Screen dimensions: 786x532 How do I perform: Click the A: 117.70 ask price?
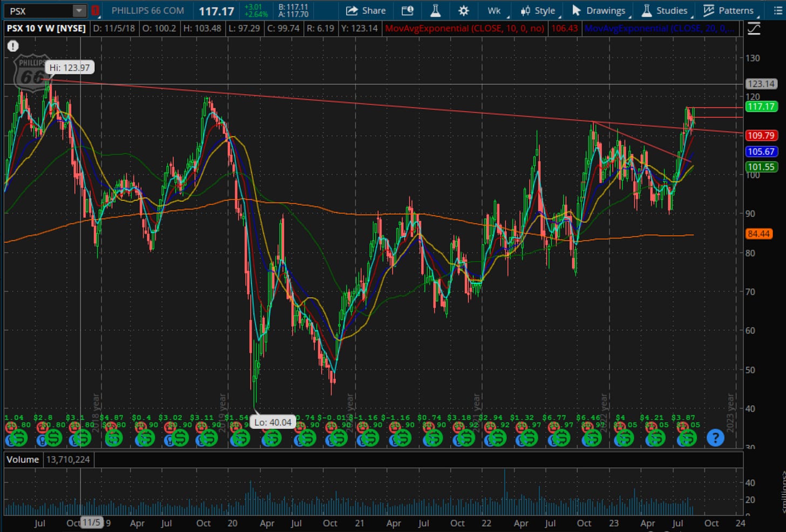click(293, 15)
